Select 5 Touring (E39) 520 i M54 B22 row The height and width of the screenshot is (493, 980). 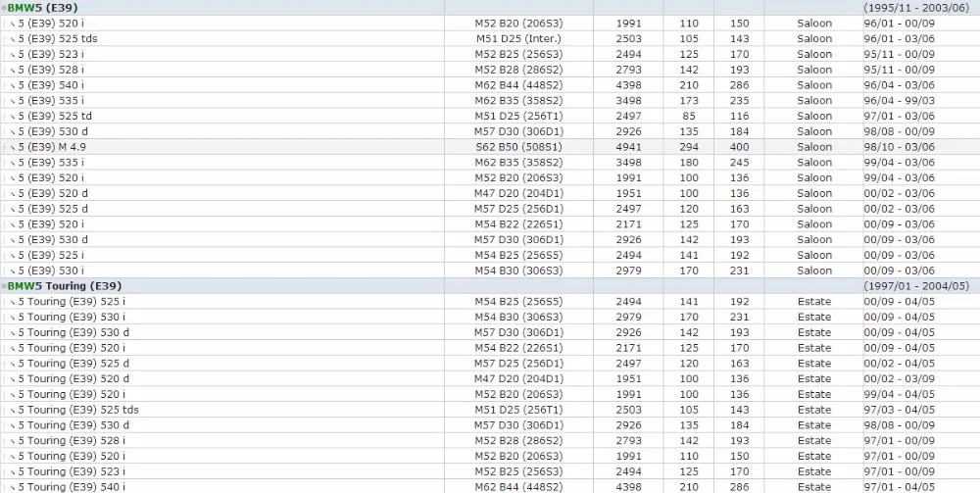(490, 348)
